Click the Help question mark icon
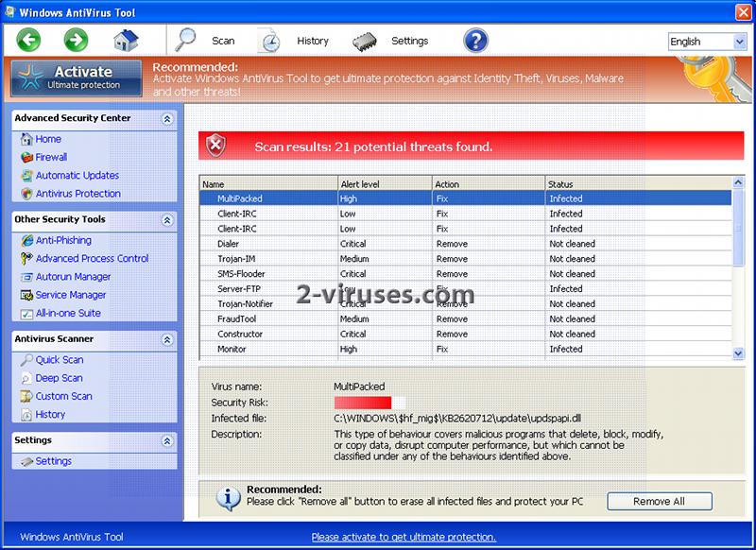This screenshot has width=756, height=550. point(474,41)
